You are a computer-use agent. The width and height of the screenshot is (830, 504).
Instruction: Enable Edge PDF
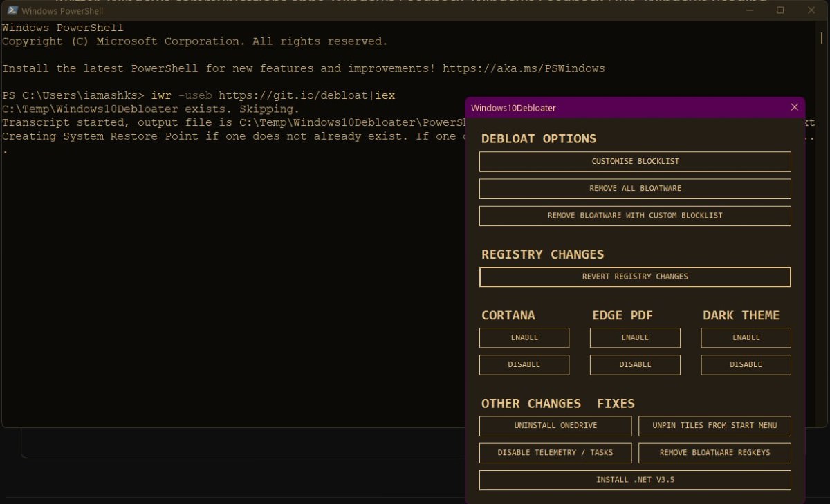(x=635, y=337)
